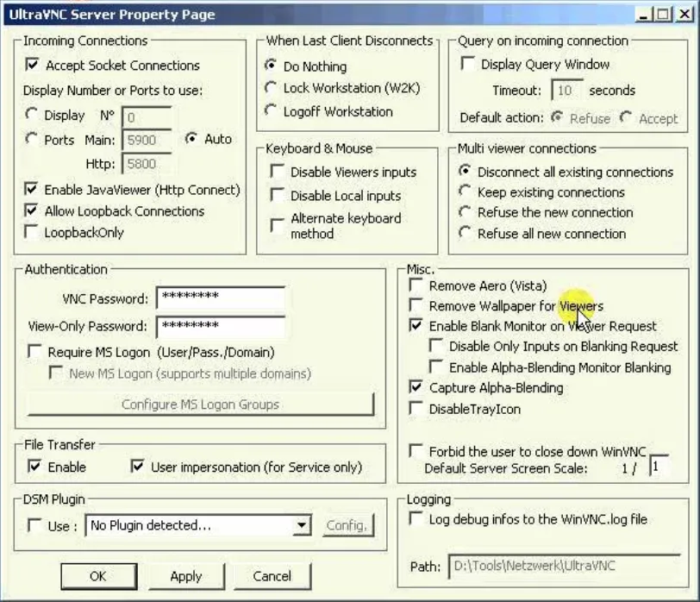Image resolution: width=700 pixels, height=602 pixels.
Task: Click the VNC Password field
Action: [221, 298]
